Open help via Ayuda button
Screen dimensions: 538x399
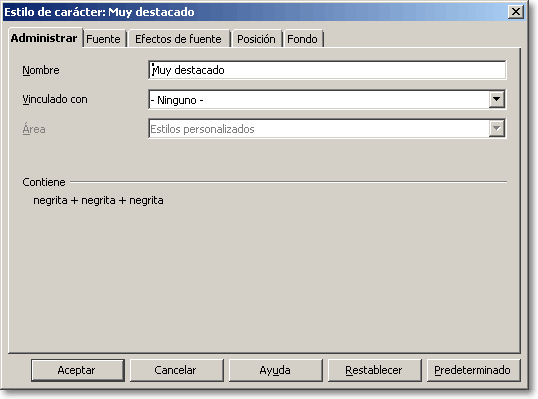(x=275, y=370)
